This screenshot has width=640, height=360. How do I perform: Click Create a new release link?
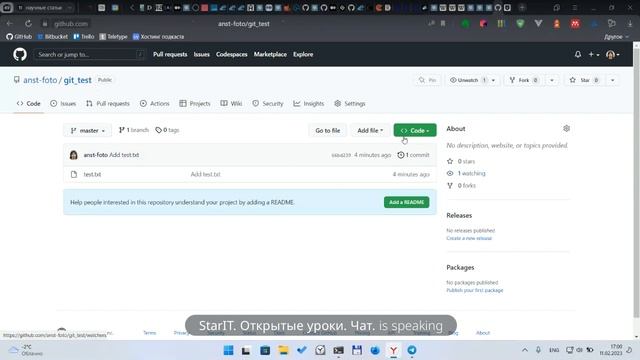pyautogui.click(x=469, y=238)
